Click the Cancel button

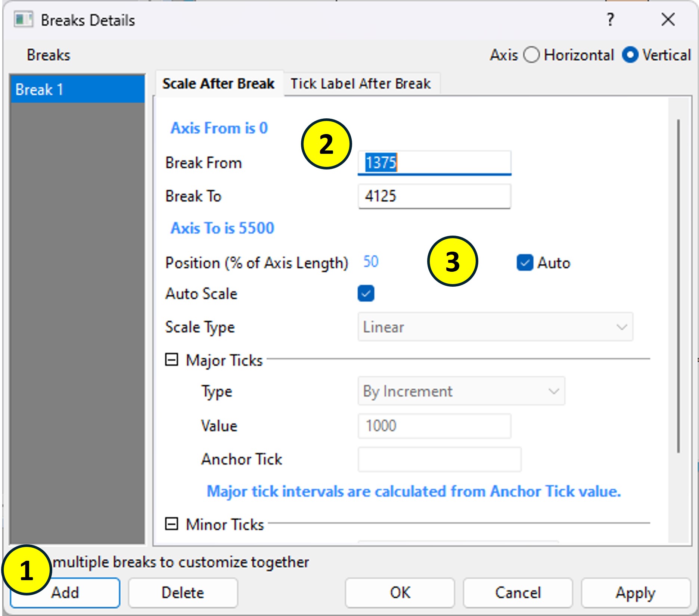[518, 592]
